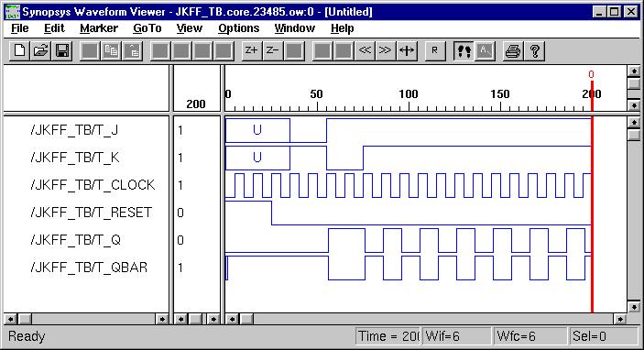Toggle the footprints marker tool
Screen dimensions: 644x350
pos(464,51)
